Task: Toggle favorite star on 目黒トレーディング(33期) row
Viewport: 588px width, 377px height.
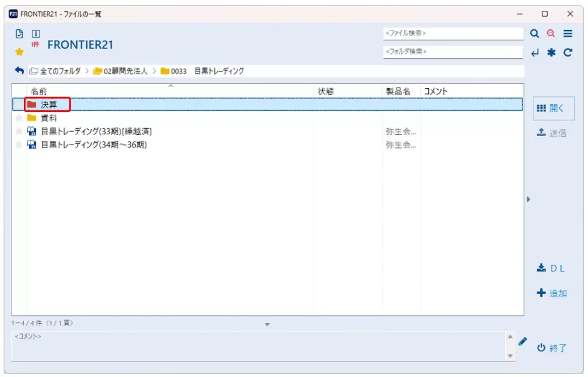Action: coord(19,131)
